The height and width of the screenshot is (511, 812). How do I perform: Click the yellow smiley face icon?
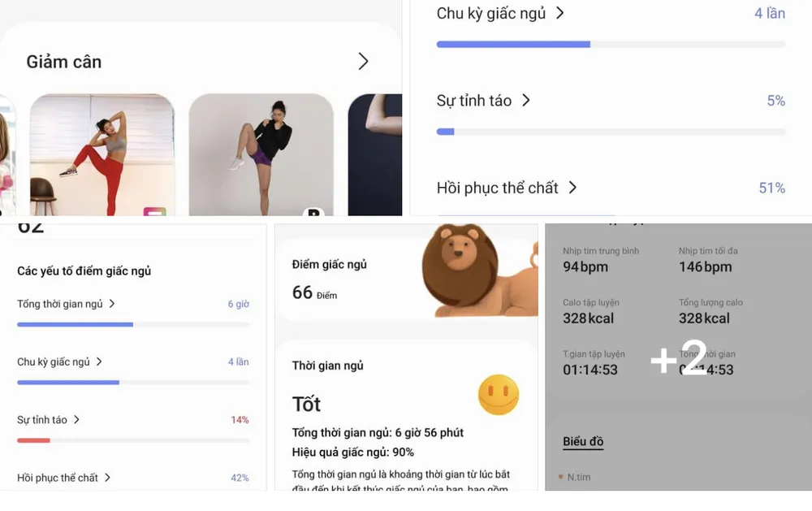(499, 395)
